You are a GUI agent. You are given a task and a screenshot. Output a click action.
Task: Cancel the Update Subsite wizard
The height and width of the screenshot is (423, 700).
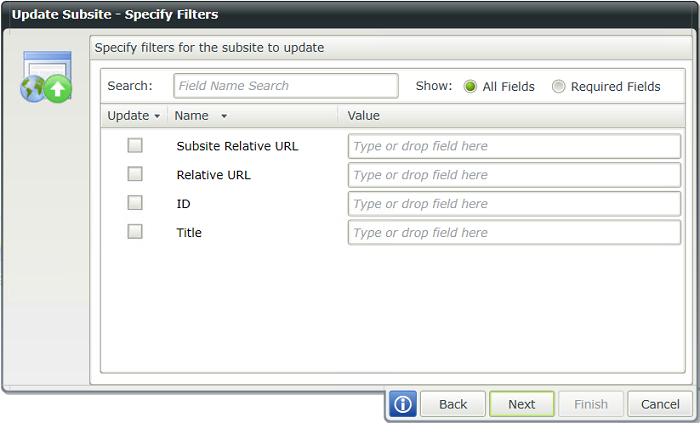660,404
